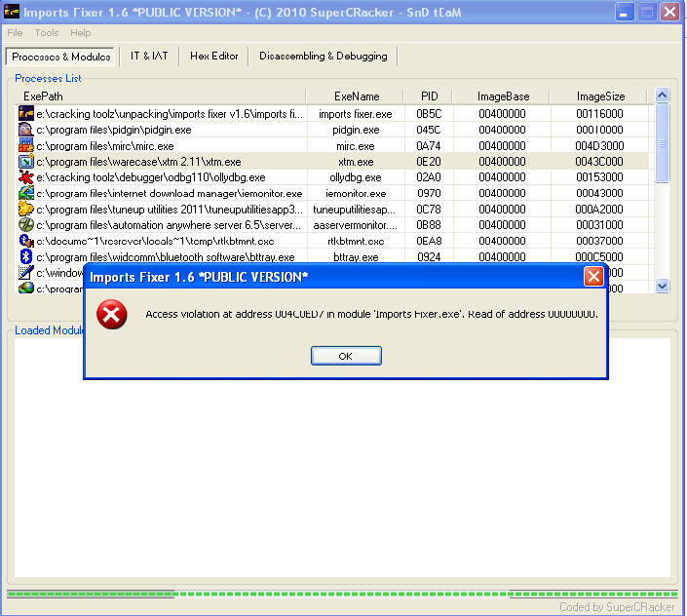
Task: Click ExeName cell aaservermonitor
Action: 356,225
